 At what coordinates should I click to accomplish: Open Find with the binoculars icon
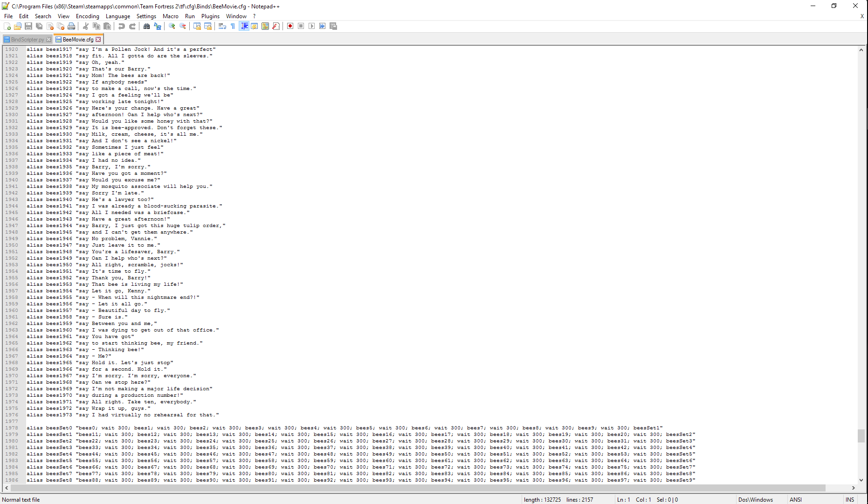tap(146, 26)
